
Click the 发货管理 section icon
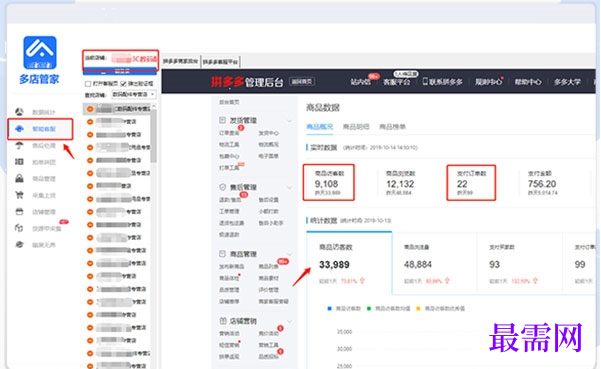point(222,120)
